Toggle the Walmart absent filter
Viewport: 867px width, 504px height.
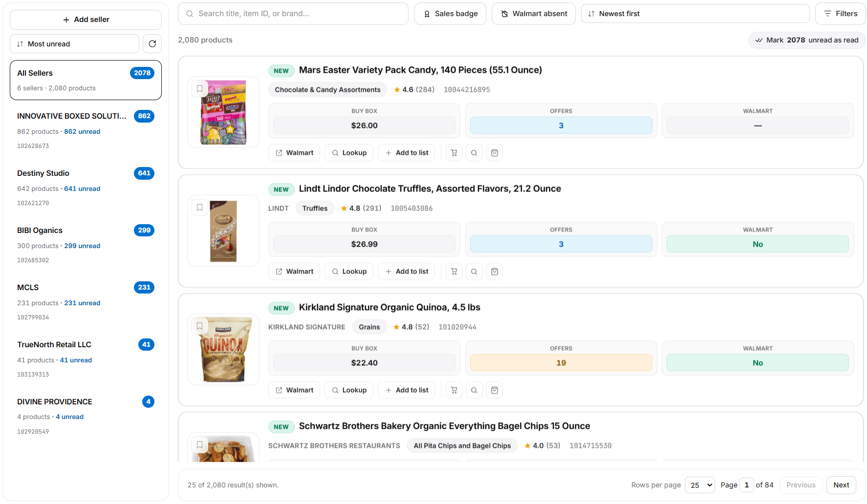[x=534, y=14]
